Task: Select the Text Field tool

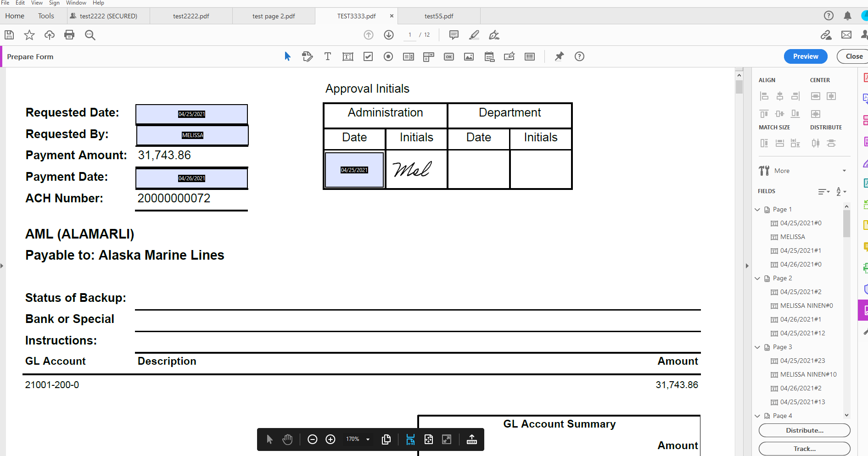Action: [347, 56]
